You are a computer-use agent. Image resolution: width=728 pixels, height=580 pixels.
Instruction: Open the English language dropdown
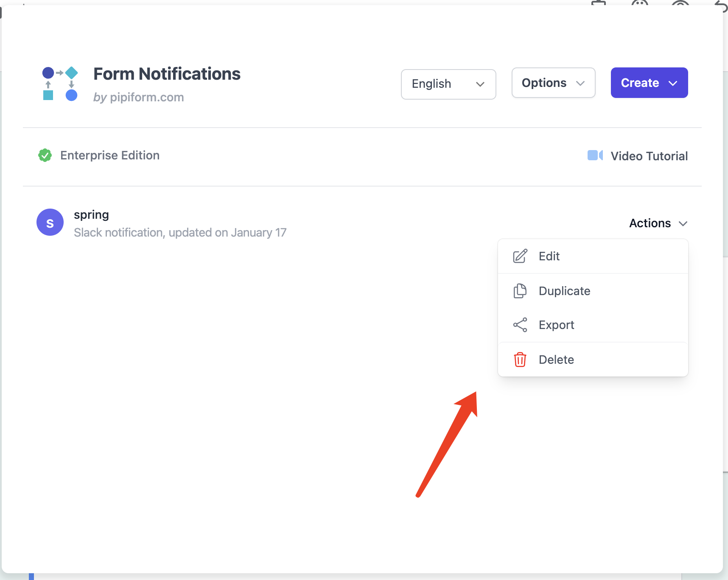pyautogui.click(x=448, y=84)
